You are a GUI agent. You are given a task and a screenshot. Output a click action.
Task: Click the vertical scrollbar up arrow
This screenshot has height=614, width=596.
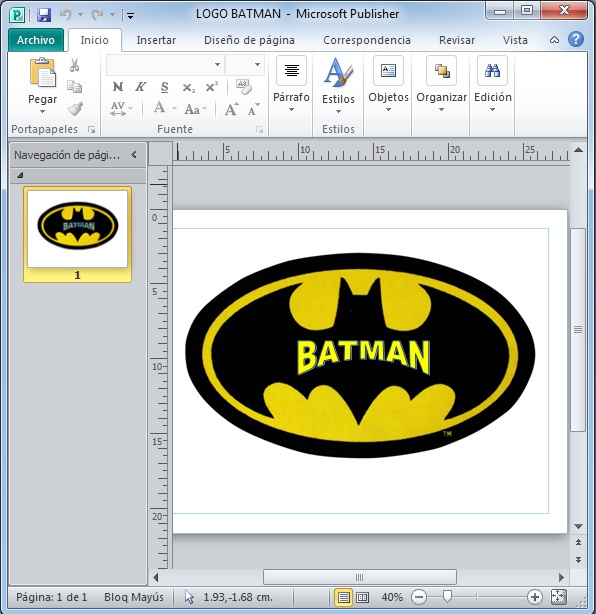(x=578, y=150)
